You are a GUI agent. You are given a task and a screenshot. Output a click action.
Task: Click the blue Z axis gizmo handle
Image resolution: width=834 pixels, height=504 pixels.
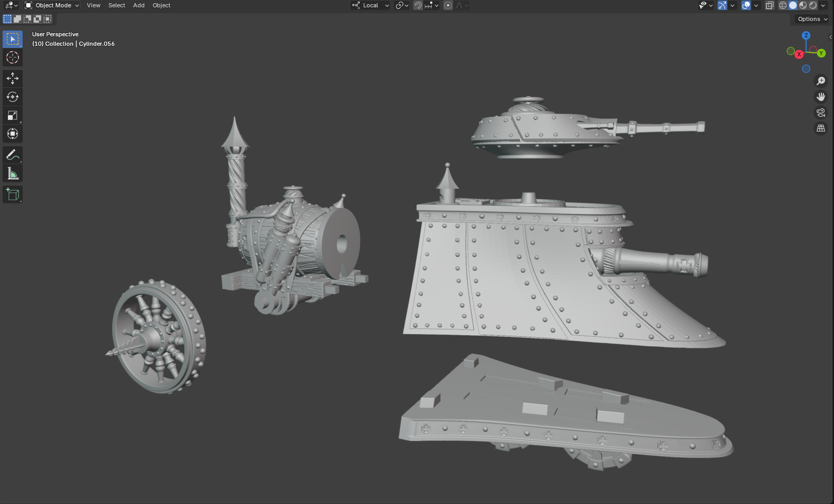[806, 35]
